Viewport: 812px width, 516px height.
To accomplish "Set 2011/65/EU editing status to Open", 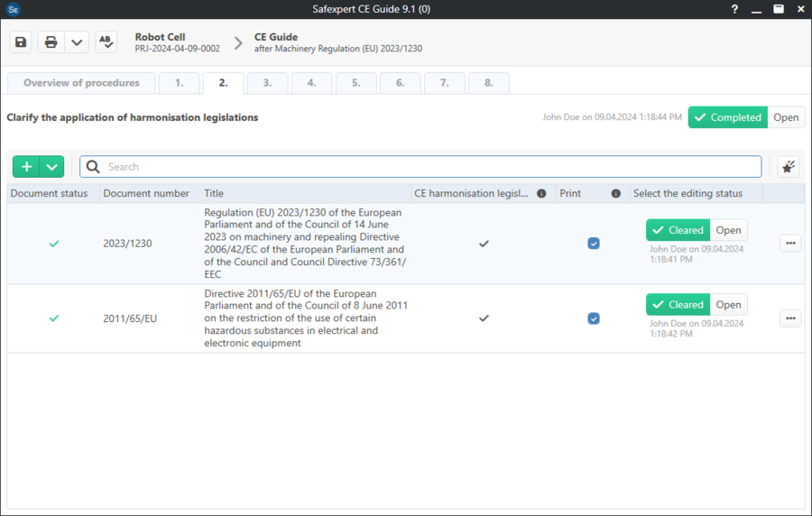I will [x=728, y=305].
